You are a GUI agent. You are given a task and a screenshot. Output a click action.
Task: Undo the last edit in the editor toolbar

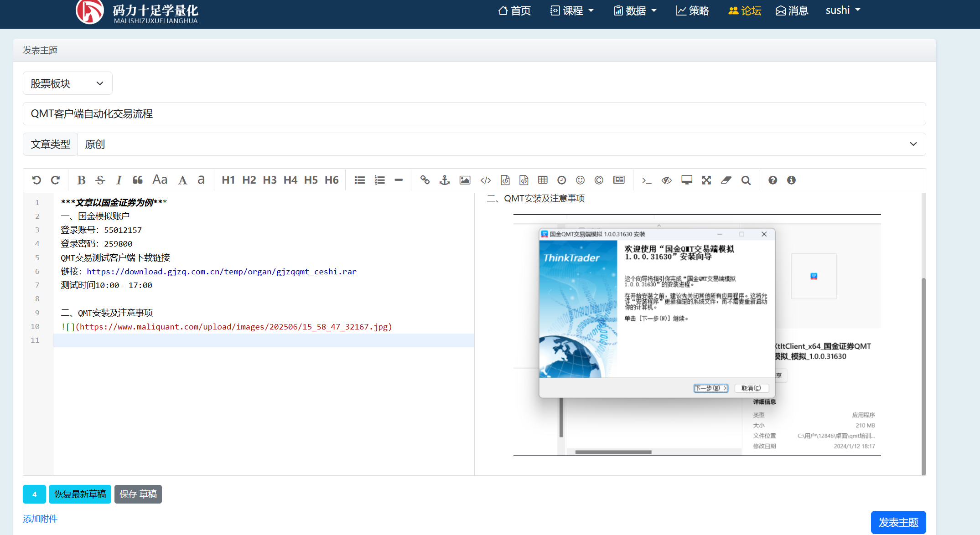click(36, 180)
